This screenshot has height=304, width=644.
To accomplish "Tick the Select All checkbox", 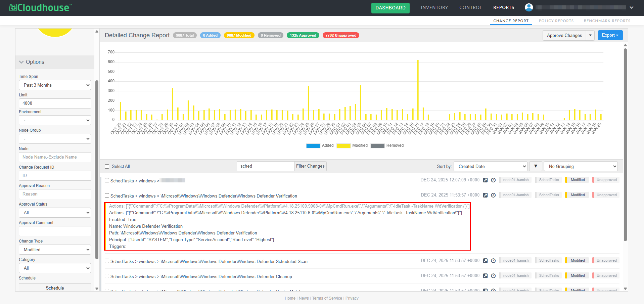I will point(107,166).
